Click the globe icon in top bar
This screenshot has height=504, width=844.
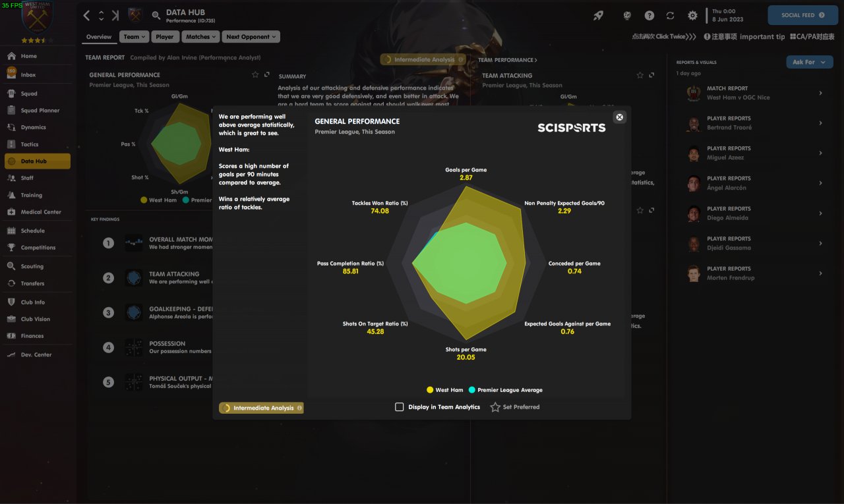(x=627, y=15)
